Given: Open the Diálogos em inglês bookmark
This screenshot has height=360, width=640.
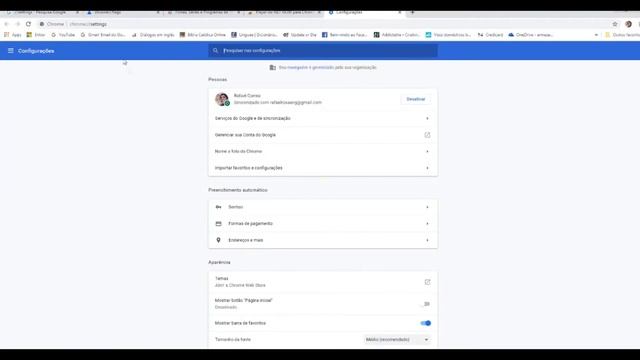Looking at the screenshot, I should pyautogui.click(x=153, y=35).
